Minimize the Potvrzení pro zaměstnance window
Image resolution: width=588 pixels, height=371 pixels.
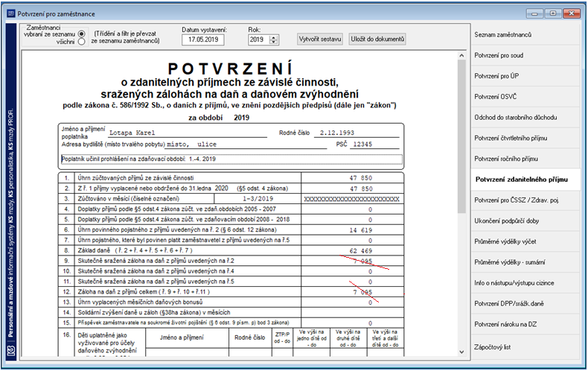point(534,13)
